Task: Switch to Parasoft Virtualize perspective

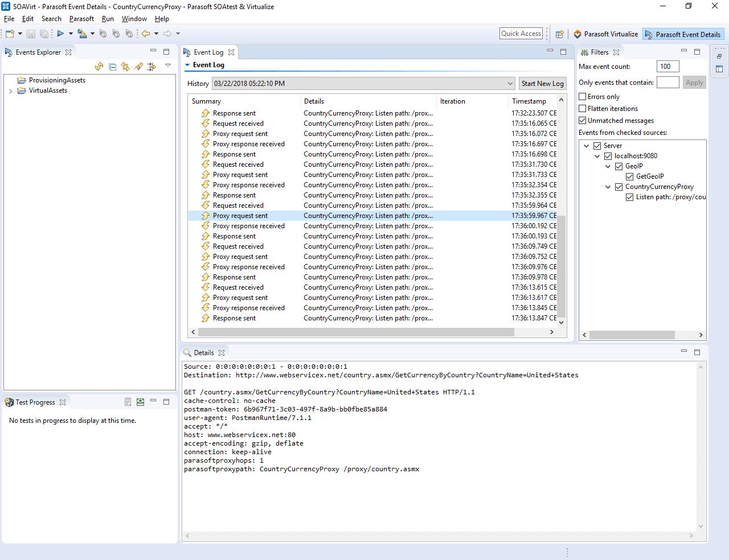Action: coord(605,34)
